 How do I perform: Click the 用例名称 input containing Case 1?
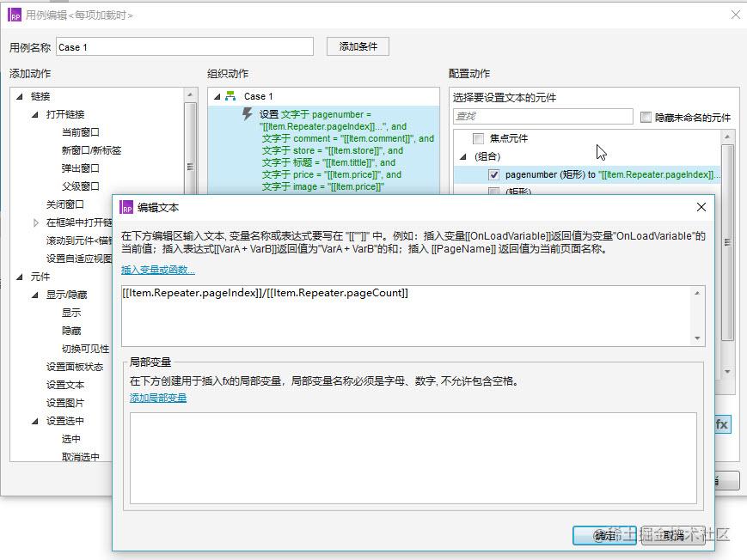(x=185, y=46)
